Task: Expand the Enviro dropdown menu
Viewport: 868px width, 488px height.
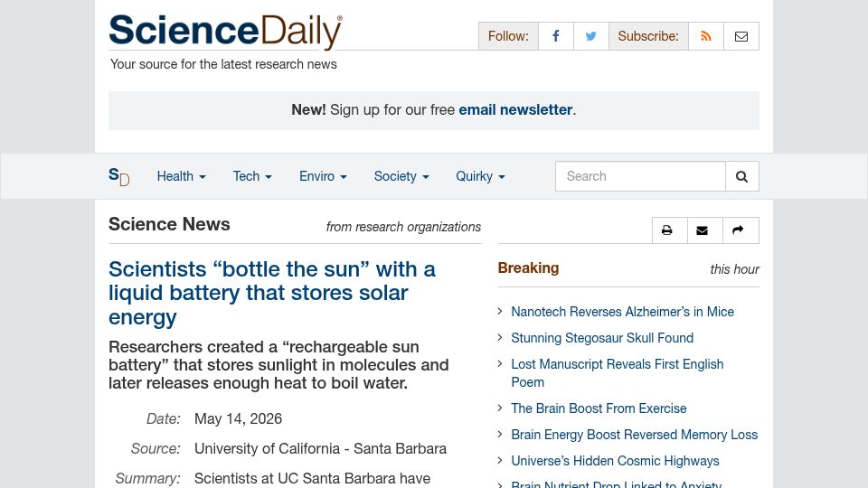Action: pyautogui.click(x=323, y=176)
